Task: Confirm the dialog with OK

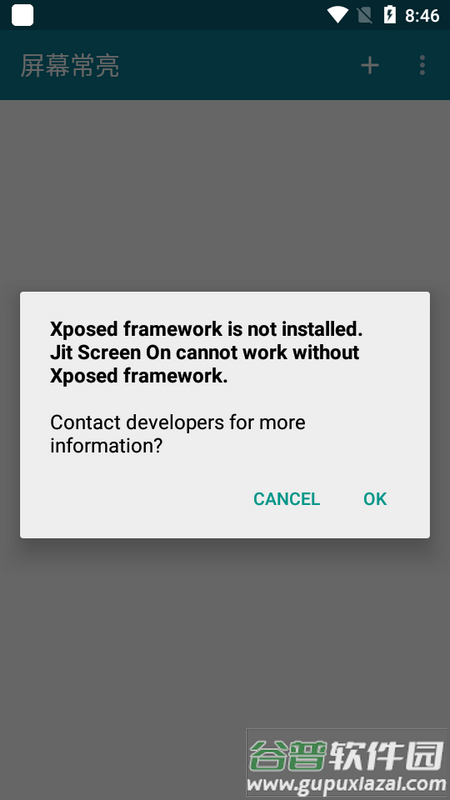Action: 375,499
